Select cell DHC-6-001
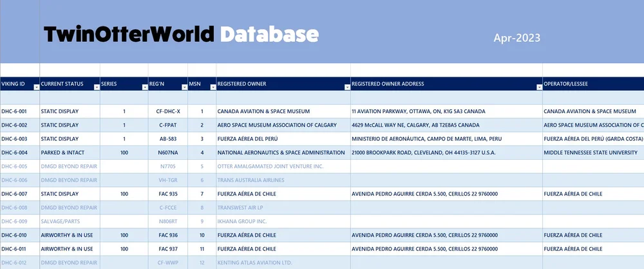644x269 pixels. (x=20, y=111)
